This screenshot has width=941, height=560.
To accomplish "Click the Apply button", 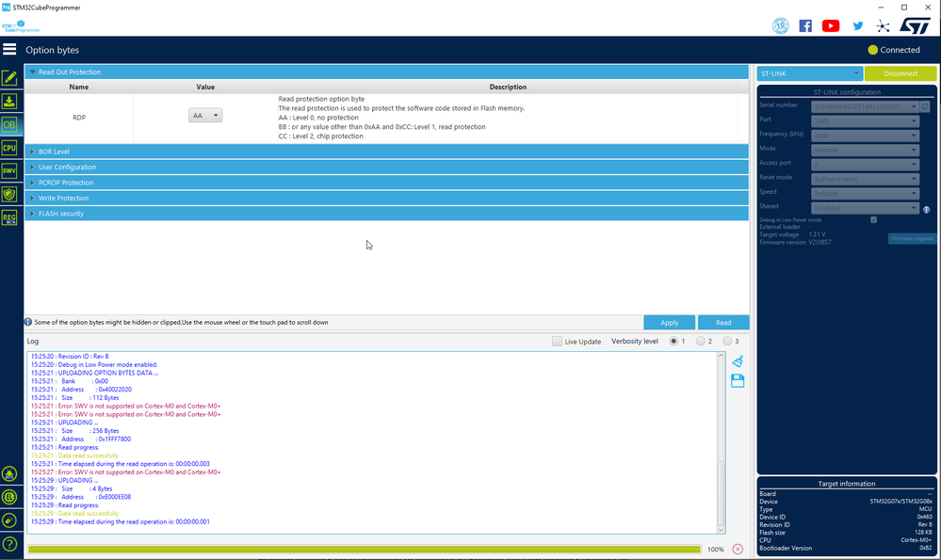I will coord(669,323).
